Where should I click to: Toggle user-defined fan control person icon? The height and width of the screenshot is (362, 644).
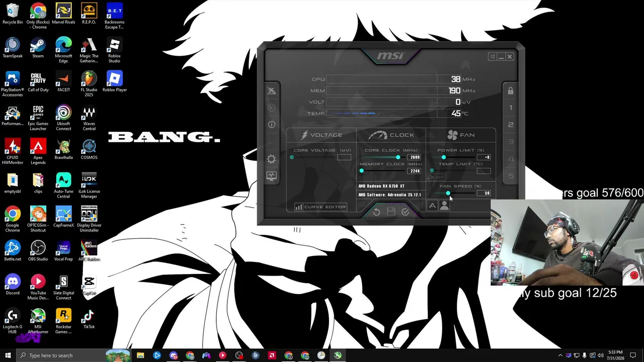pyautogui.click(x=444, y=206)
